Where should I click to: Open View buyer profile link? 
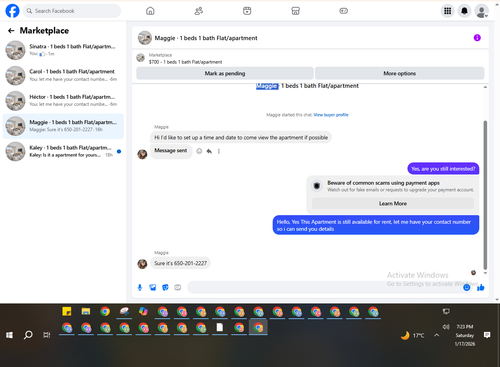[331, 115]
